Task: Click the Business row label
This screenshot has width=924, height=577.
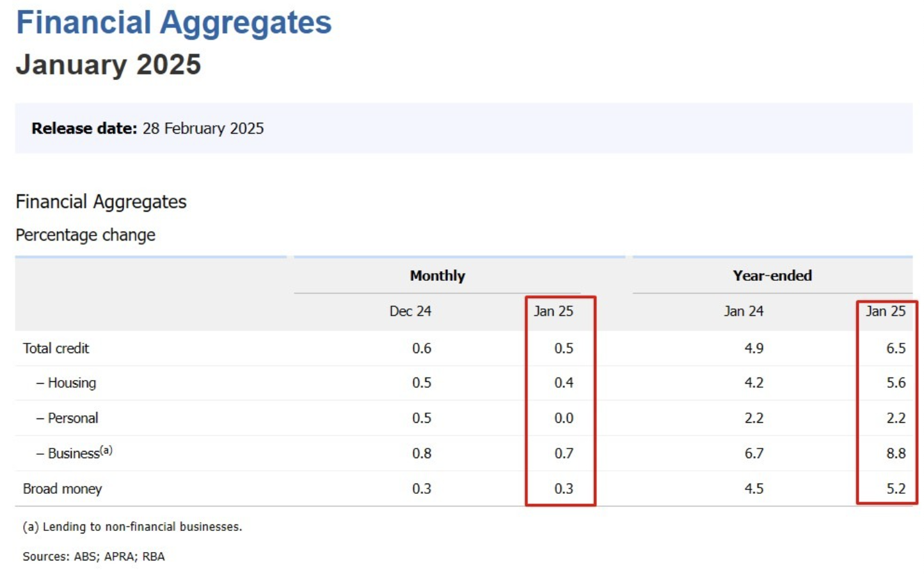Action: 74,452
